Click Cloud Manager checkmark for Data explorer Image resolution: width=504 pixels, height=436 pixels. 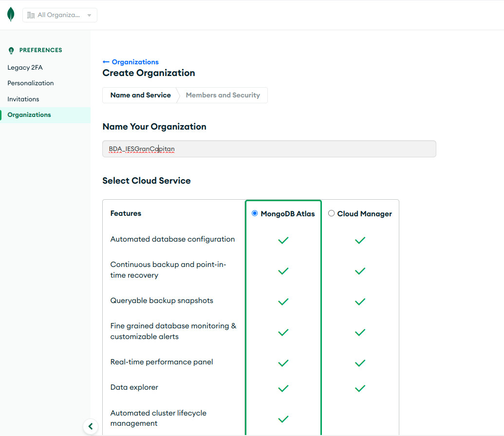pyautogui.click(x=360, y=388)
